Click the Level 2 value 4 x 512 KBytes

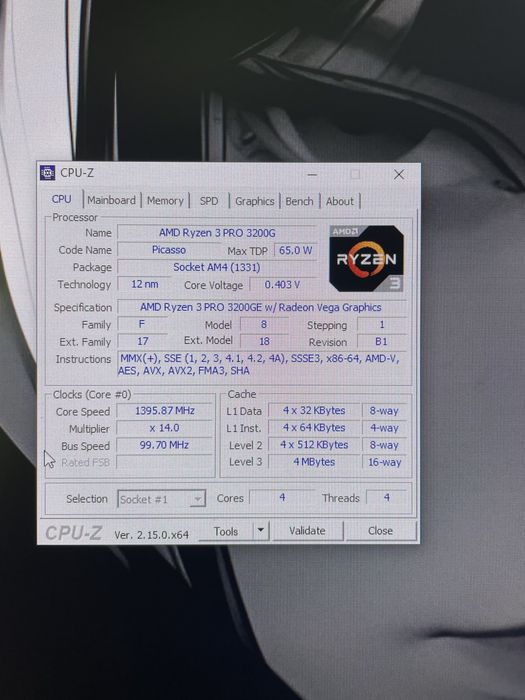(314, 445)
